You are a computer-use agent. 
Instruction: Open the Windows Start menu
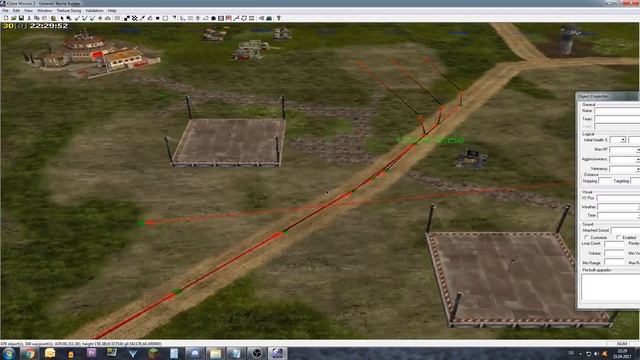[x=8, y=353]
